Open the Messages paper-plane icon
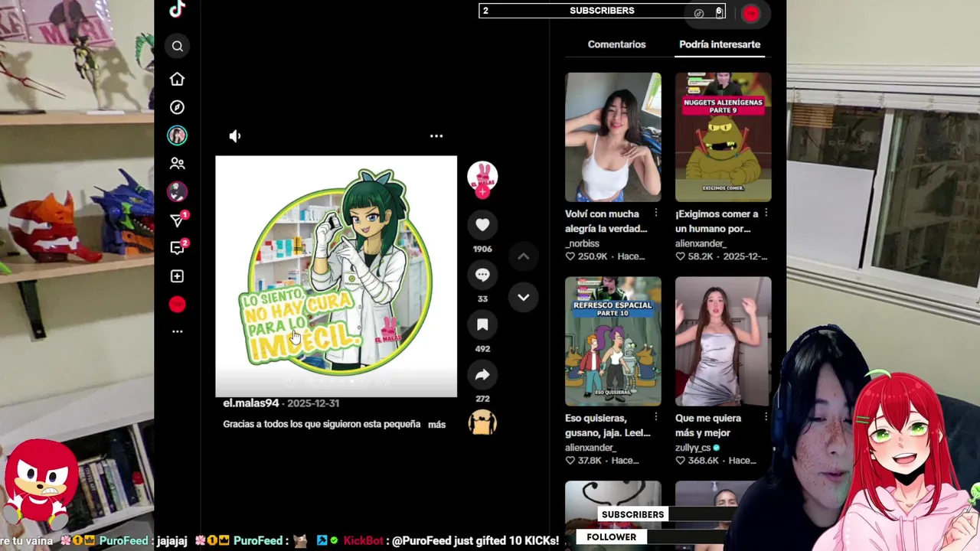This screenshot has height=551, width=980. [x=177, y=220]
